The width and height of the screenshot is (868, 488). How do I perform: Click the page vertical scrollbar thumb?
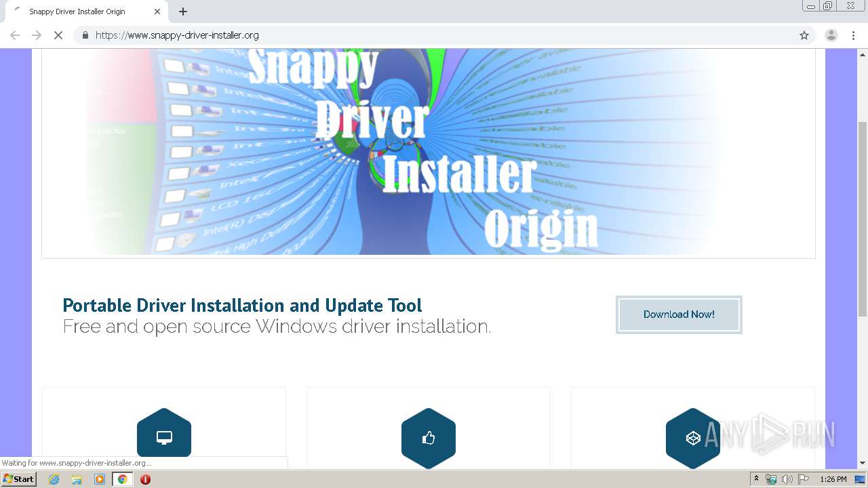[x=863, y=220]
